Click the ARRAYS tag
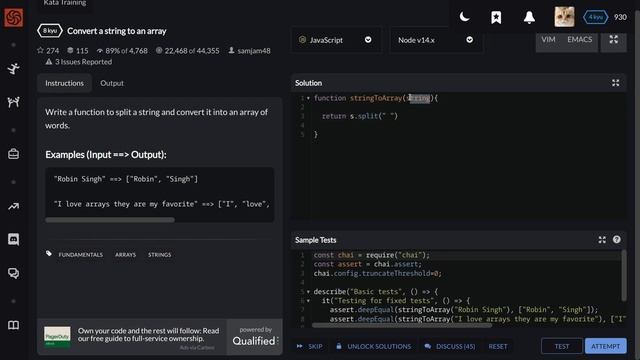 [125, 255]
